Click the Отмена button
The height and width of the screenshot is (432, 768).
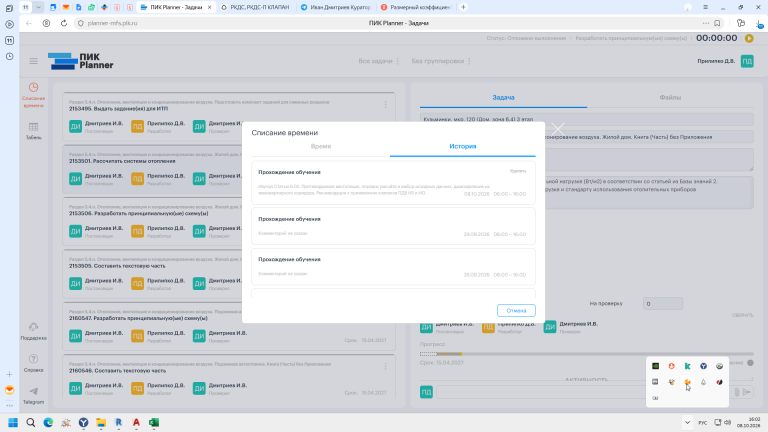click(516, 311)
